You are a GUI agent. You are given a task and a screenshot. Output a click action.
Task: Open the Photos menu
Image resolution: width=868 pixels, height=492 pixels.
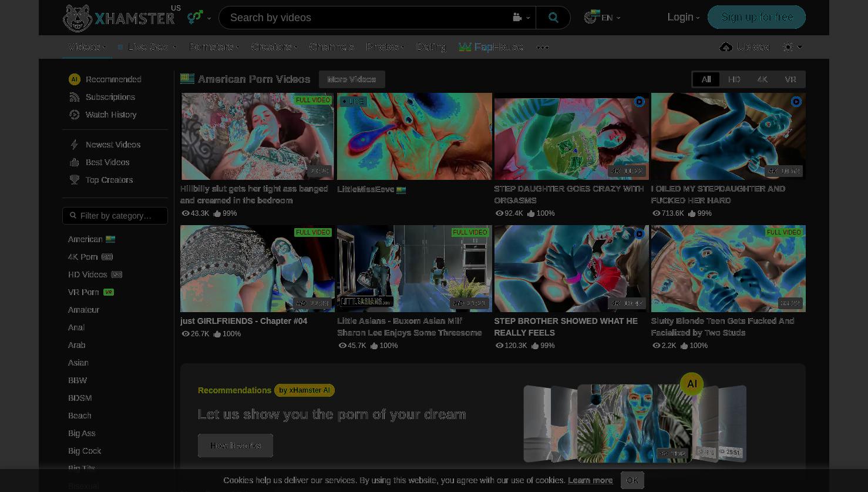click(385, 47)
